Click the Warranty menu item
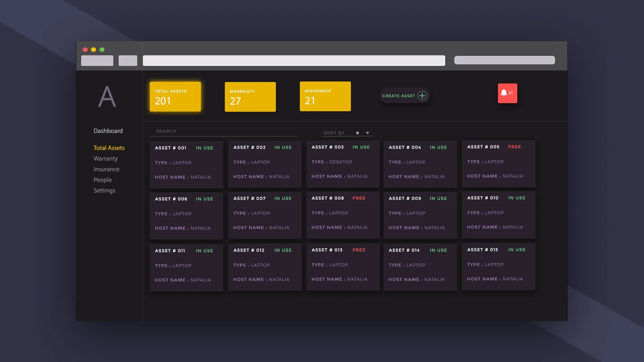The width and height of the screenshot is (644, 362). (105, 158)
